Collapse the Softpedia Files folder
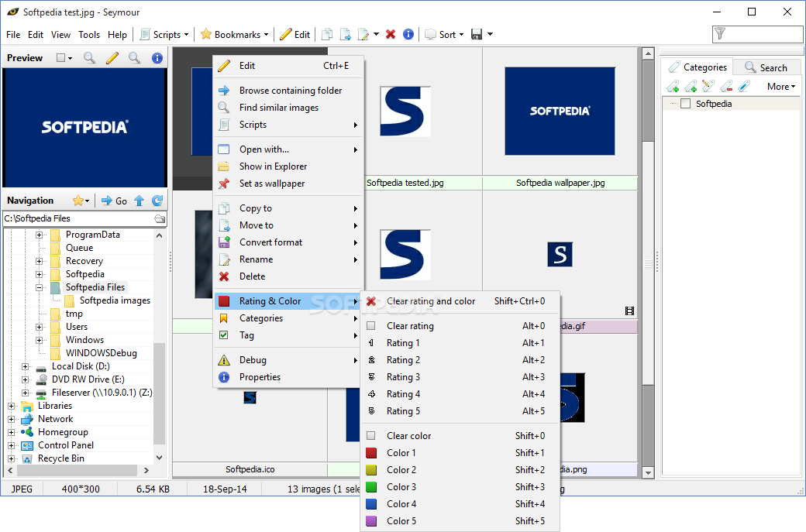Viewport: 806px width, 532px height. click(39, 287)
